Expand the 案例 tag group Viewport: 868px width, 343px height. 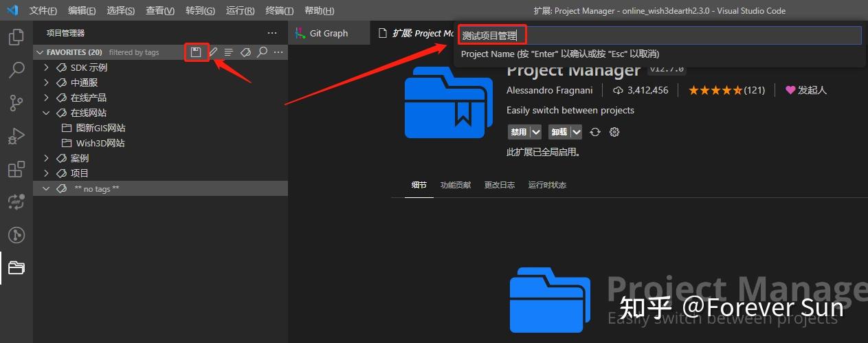click(x=46, y=158)
